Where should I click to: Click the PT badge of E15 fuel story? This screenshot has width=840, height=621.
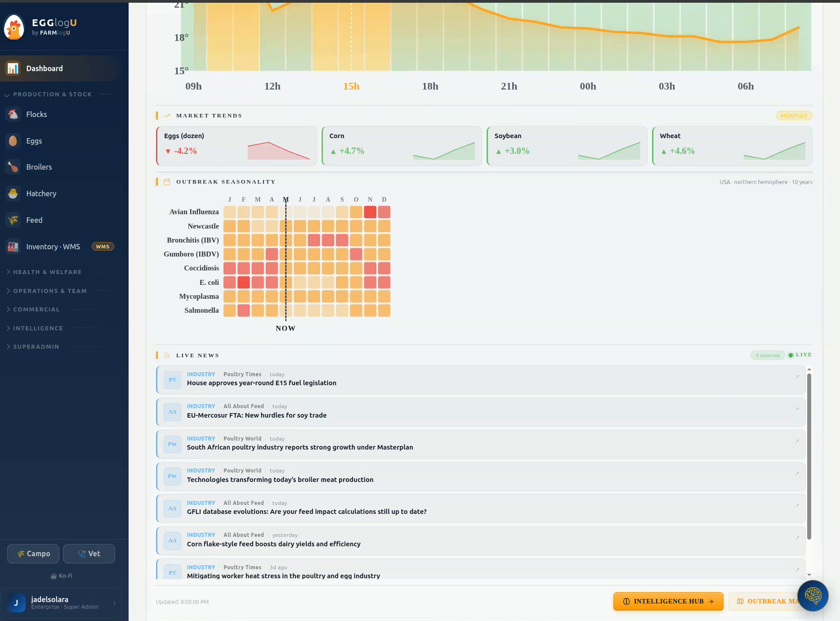click(x=172, y=380)
